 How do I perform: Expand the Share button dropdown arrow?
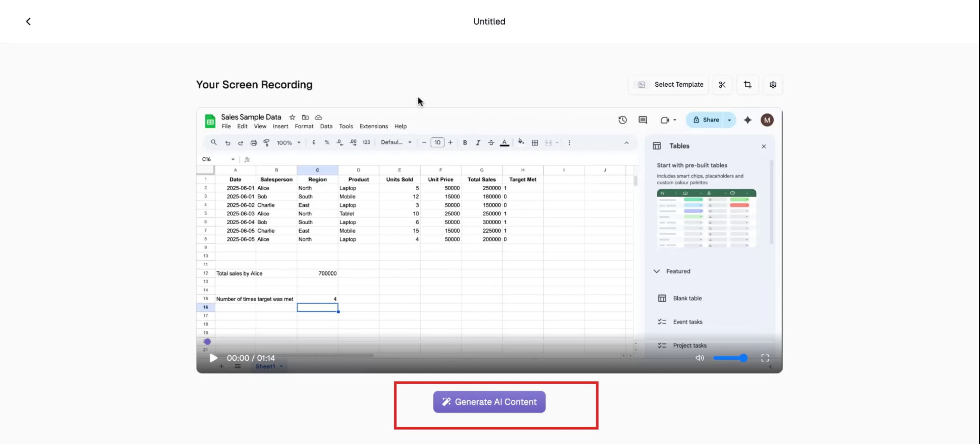[x=729, y=120]
